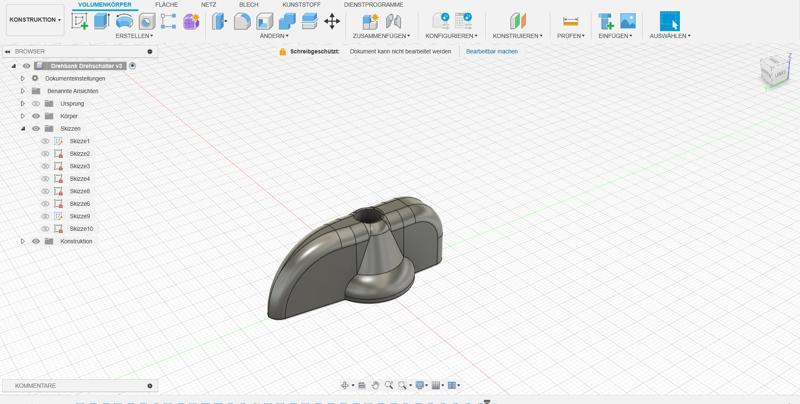The image size is (800, 404).
Task: Open the BLECH tab
Action: click(x=248, y=5)
